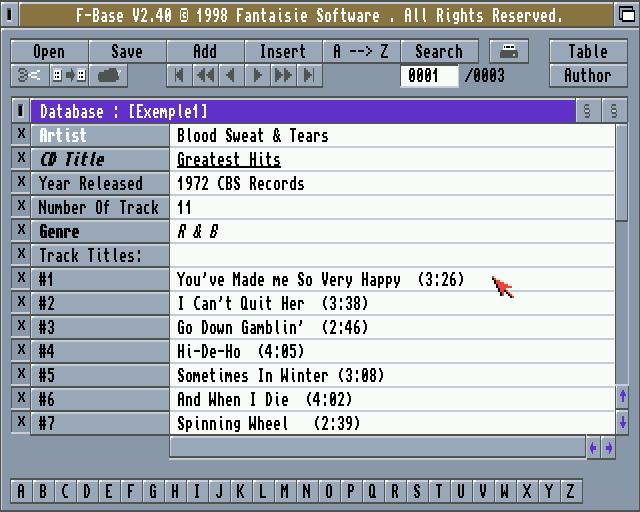Image resolution: width=640 pixels, height=512 pixels.
Task: Go to the next record
Action: click(x=258, y=76)
